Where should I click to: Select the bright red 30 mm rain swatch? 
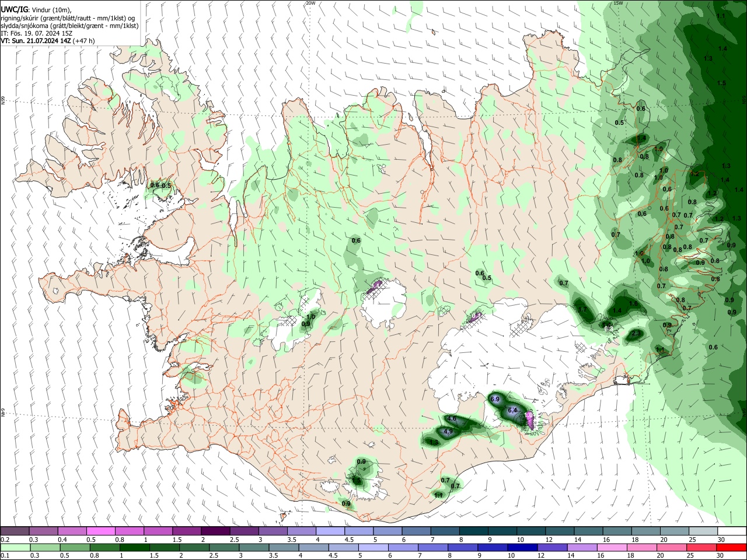coord(731,547)
